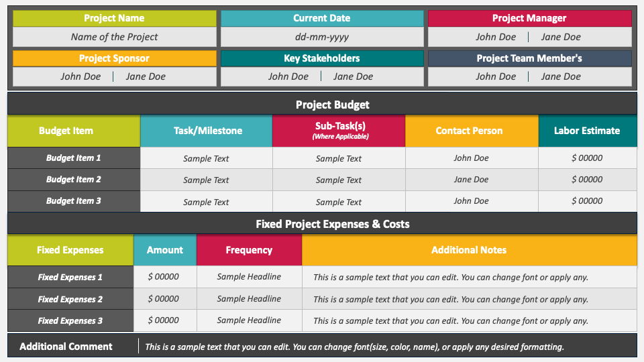Select the Current Date header
This screenshot has width=644, height=362.
(x=322, y=18)
